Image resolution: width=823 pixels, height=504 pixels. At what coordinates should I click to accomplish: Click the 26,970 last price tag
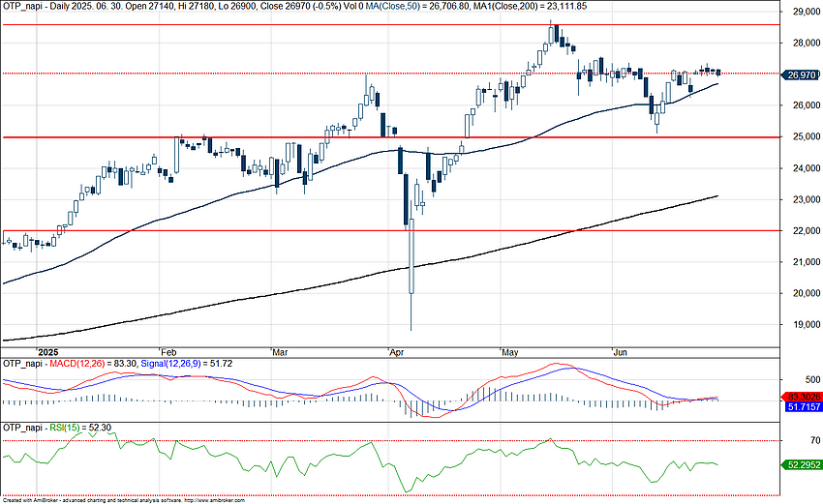coord(801,75)
